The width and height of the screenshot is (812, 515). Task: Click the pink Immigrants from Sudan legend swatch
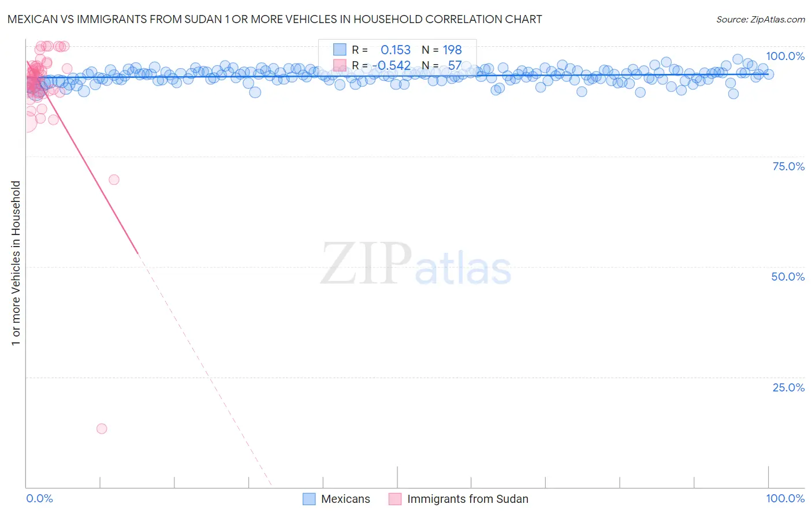[x=395, y=499]
